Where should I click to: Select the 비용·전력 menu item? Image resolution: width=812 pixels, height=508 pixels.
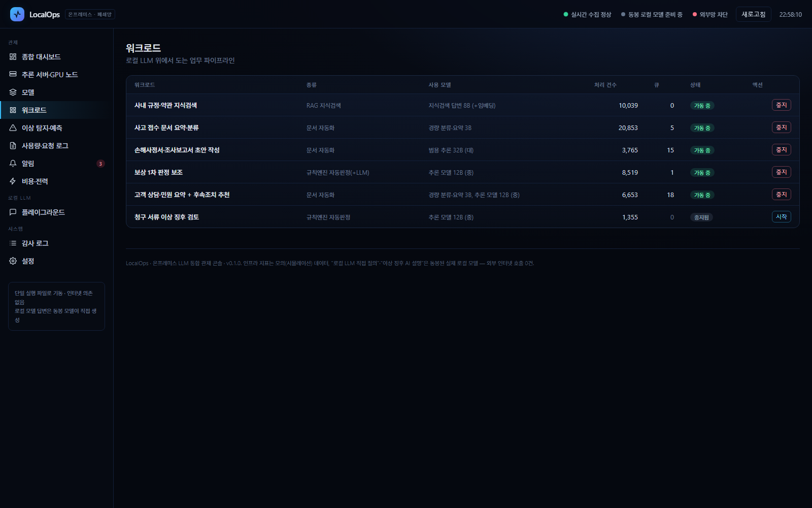[57, 181]
